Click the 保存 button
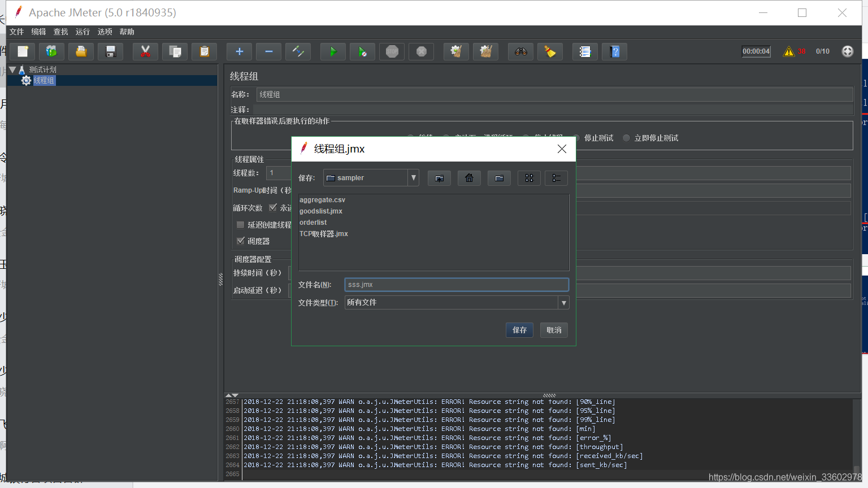Image resolution: width=868 pixels, height=488 pixels. [x=519, y=330]
